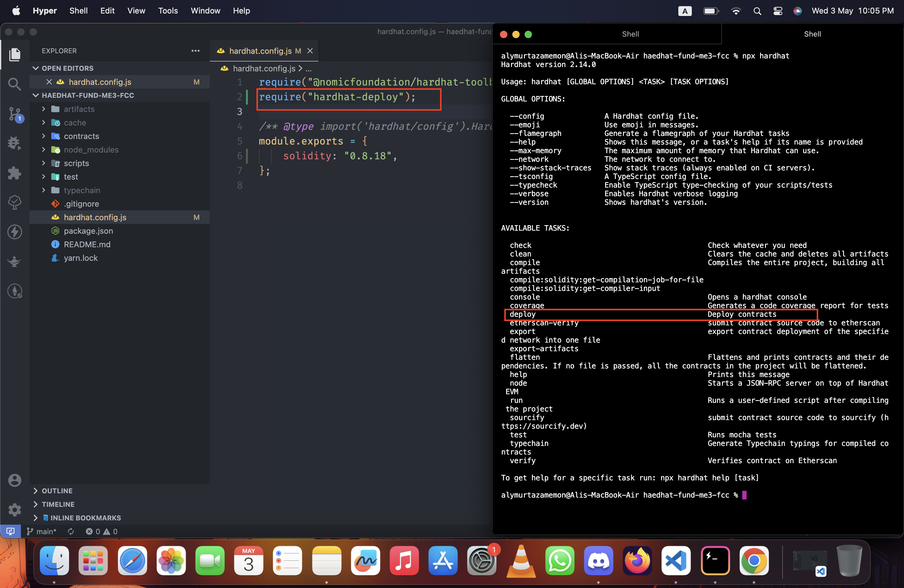This screenshot has height=588, width=904.
Task: Expand the Timeline section
Action: click(x=119, y=504)
